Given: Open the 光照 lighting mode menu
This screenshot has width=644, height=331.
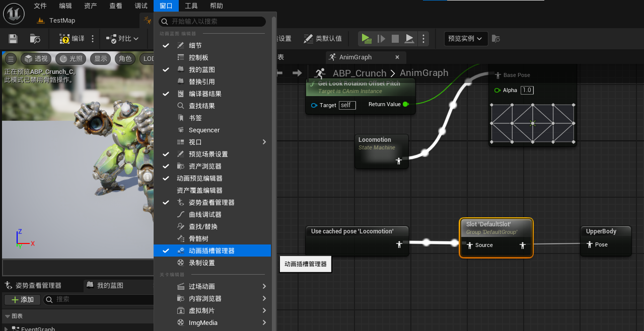Looking at the screenshot, I should 71,59.
